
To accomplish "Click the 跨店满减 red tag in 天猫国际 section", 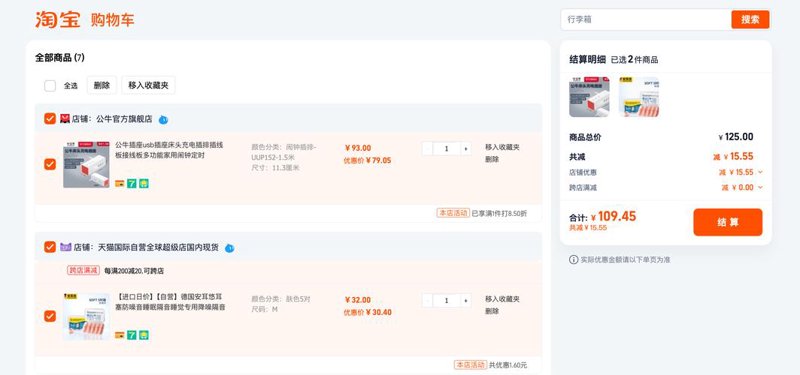I will (x=83, y=270).
